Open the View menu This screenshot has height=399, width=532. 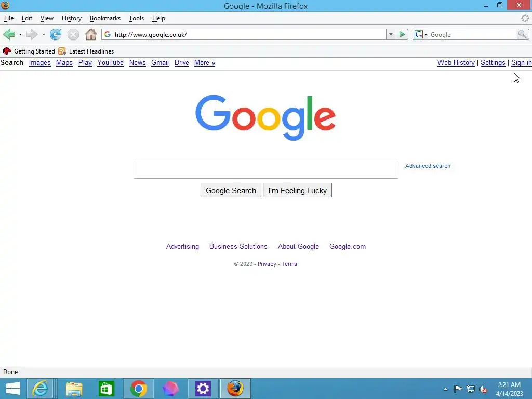pos(47,18)
